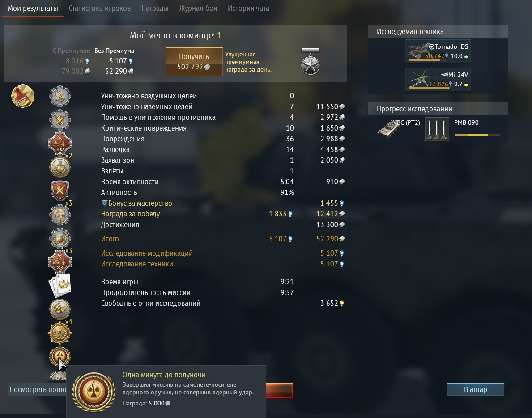Select the silver star daily reward medal
This screenshot has width=532, height=418.
[311, 62]
